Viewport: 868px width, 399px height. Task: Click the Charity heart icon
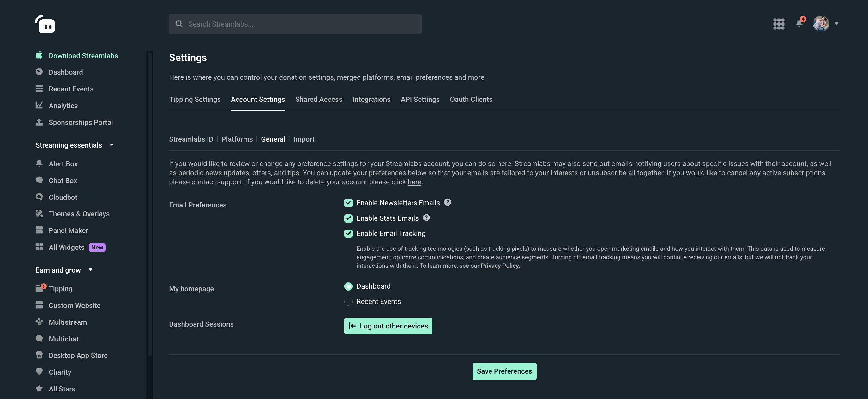click(x=39, y=372)
